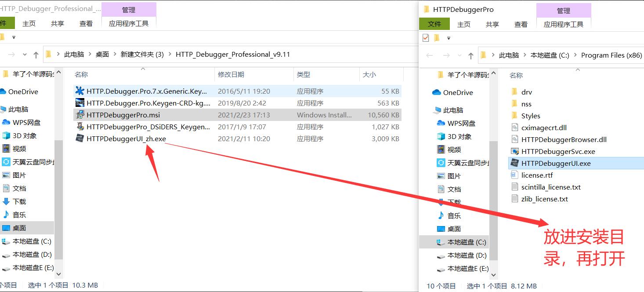The image size is (644, 292).
Task: Select license.rtf file icon
Action: pyautogui.click(x=515, y=175)
